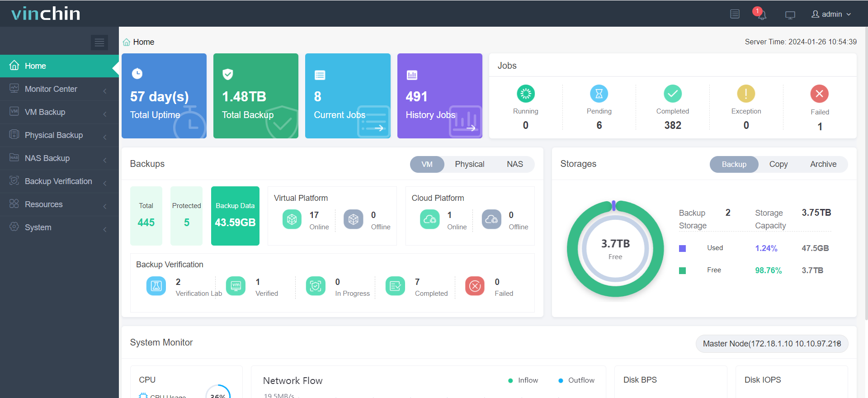Open Physical Backup menu item
Screen dimensions: 868x398
[59, 135]
